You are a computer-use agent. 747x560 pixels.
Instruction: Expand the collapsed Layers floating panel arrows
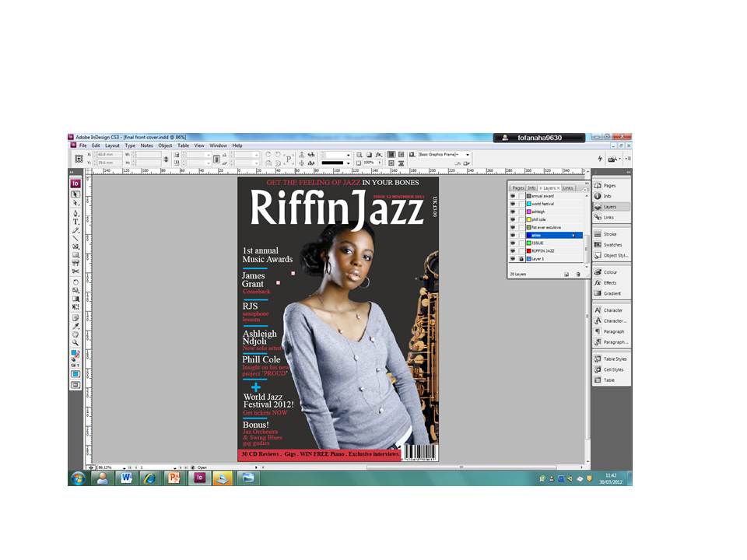pyautogui.click(x=587, y=183)
